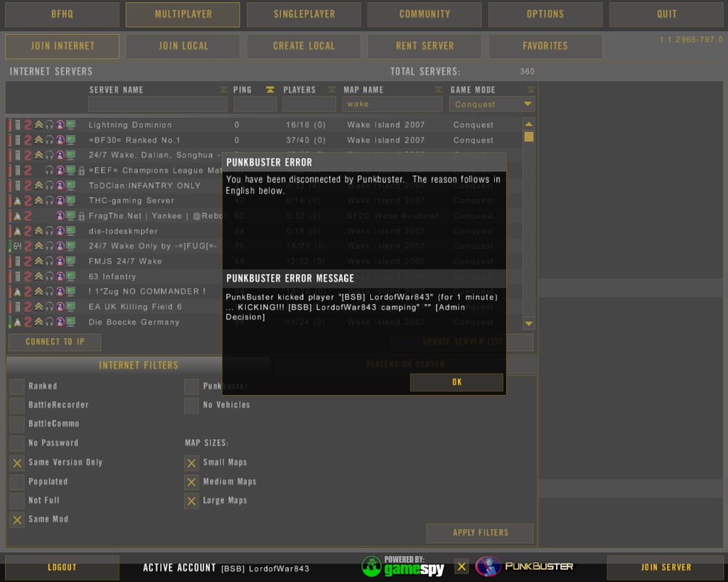This screenshot has width=728, height=582.
Task: Enable the BattleRecorder filter checkbox
Action: point(17,405)
